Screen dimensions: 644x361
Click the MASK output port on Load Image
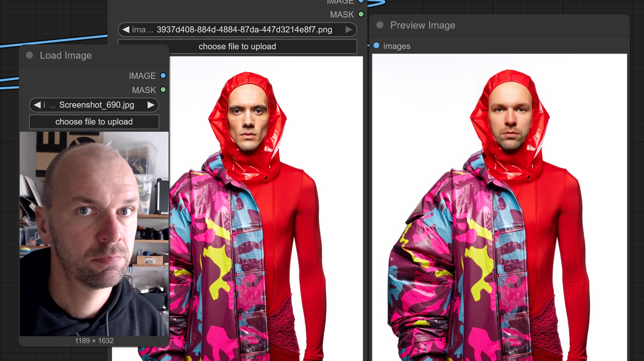pyautogui.click(x=163, y=90)
